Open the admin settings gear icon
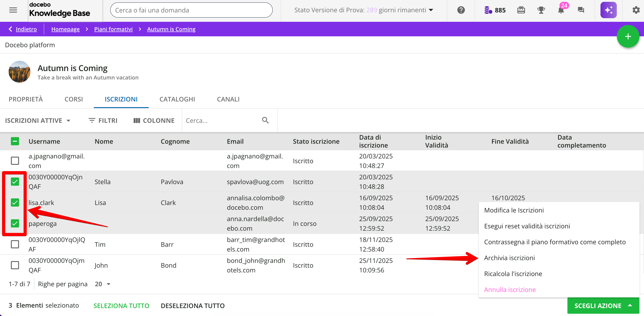Screen dimensions: 644x316 (636, 10)
